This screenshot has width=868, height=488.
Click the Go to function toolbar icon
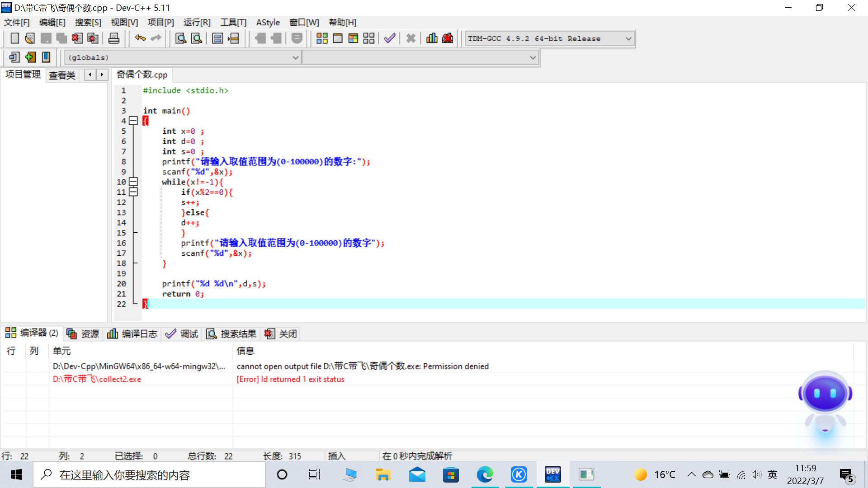click(217, 38)
